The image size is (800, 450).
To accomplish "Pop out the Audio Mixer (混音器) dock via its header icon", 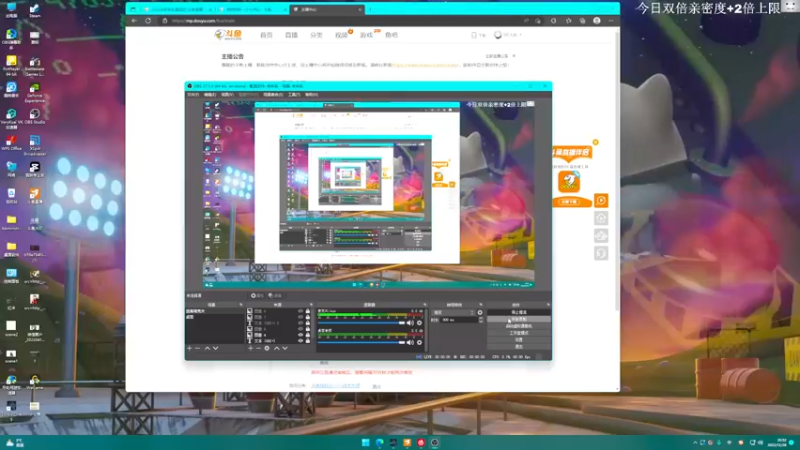I will point(424,305).
